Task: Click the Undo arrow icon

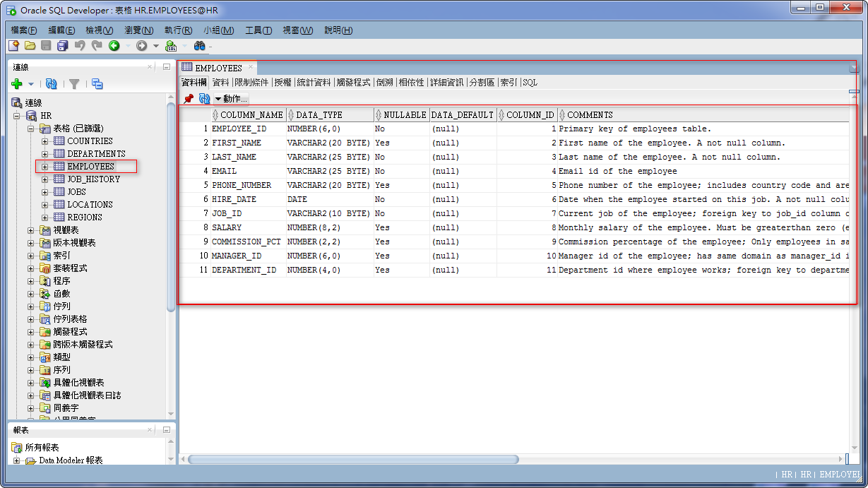Action: [x=80, y=46]
